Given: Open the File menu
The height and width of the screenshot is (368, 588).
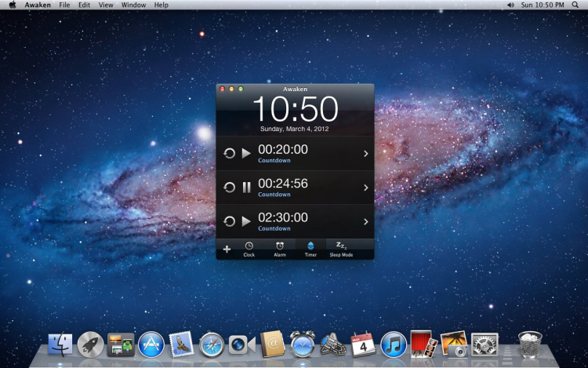Looking at the screenshot, I should (64, 5).
